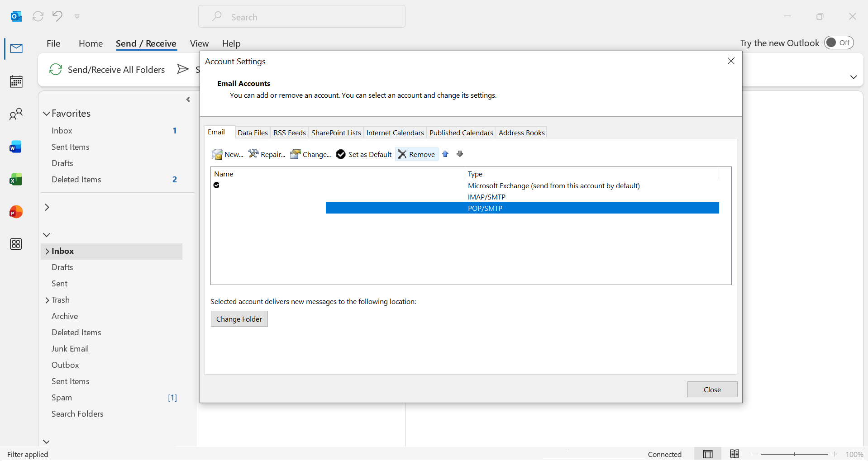Switch to the Data Files tab
Screen dimensions: 868x461
253,133
